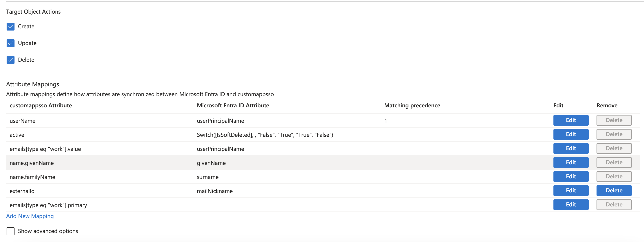This screenshot has width=644, height=242.
Task: Edit the emails work value mapping
Action: 571,148
